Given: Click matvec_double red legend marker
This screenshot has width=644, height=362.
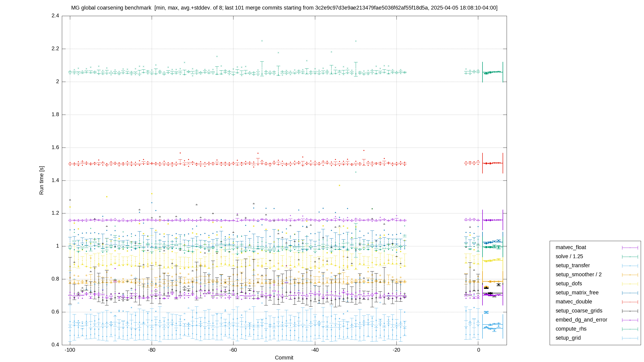Looking at the screenshot, I should tap(630, 302).
